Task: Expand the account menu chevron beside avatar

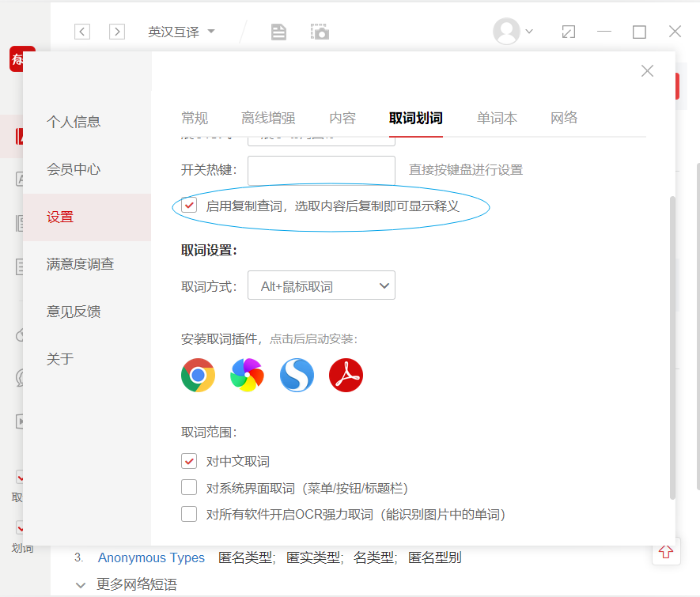Action: 529,31
